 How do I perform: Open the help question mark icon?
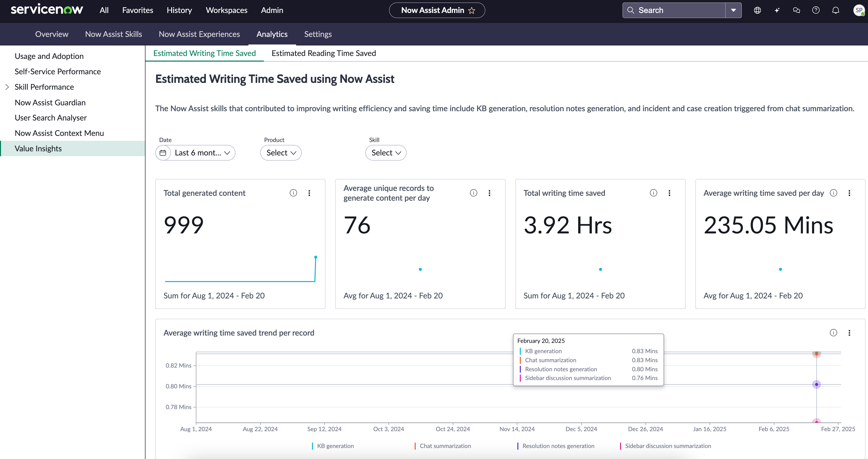816,10
